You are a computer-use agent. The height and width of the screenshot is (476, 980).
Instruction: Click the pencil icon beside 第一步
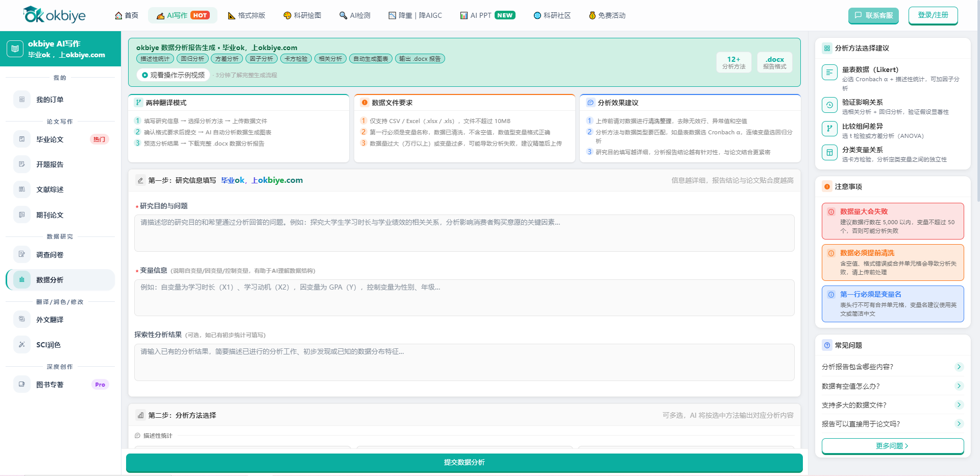[x=140, y=180]
